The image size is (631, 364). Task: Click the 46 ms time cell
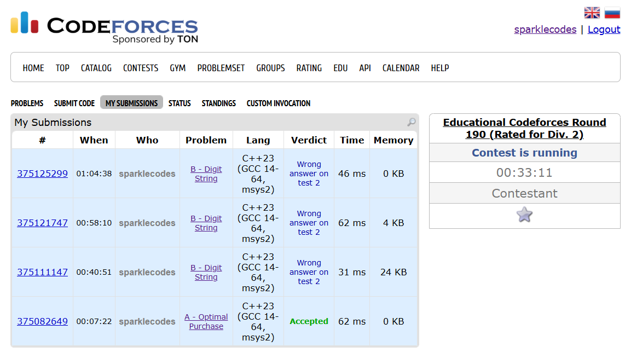(352, 174)
